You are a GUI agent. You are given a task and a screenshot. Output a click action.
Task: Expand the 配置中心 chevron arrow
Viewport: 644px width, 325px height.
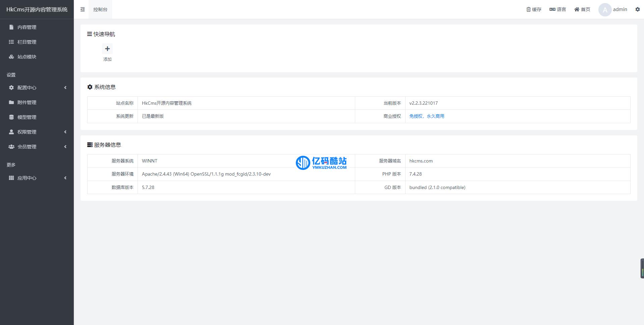[x=65, y=88]
